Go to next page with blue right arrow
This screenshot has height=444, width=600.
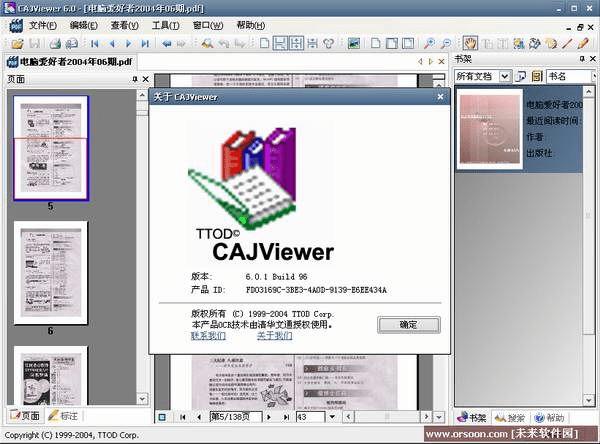pos(129,44)
